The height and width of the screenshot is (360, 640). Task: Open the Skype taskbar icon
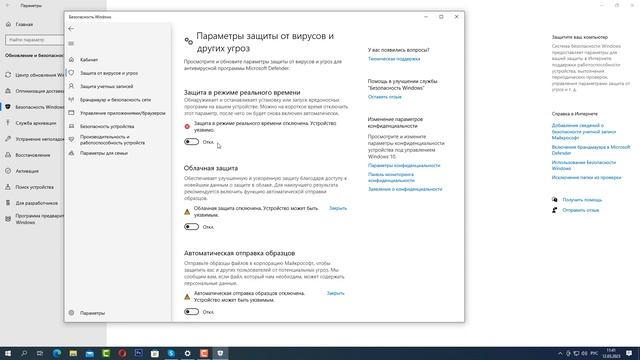tap(171, 353)
